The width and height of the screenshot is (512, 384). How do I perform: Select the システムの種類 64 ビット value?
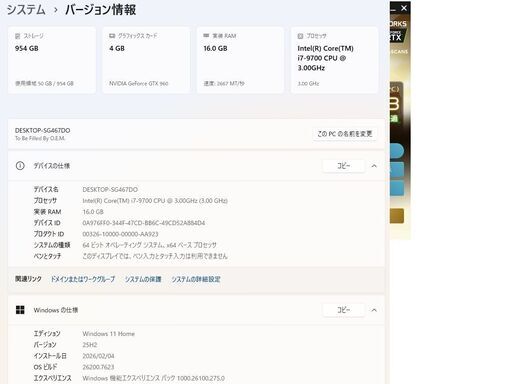point(149,245)
